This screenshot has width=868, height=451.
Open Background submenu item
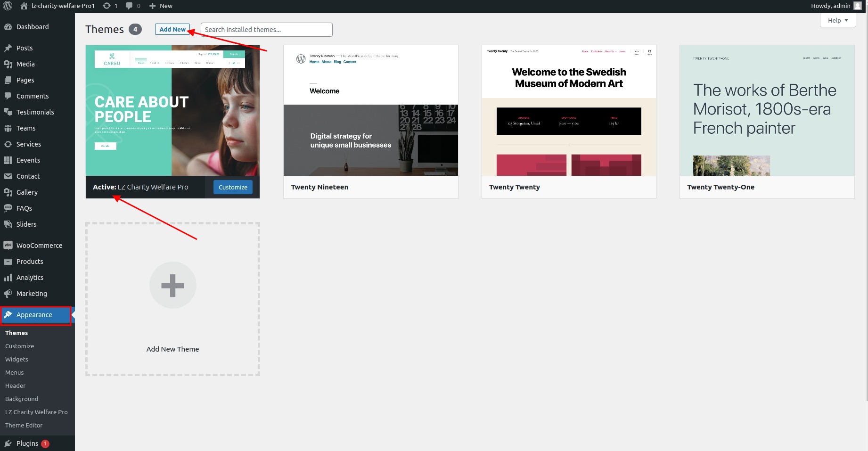coord(22,399)
